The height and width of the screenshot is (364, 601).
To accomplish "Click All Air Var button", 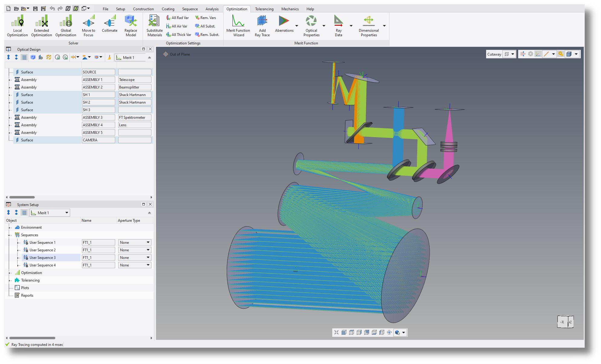I will [177, 26].
